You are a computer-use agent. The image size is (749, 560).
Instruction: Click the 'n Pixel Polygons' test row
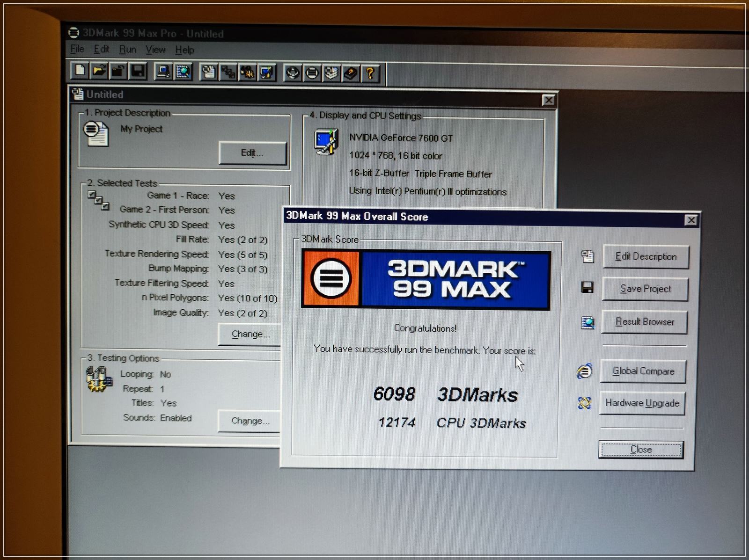click(209, 298)
